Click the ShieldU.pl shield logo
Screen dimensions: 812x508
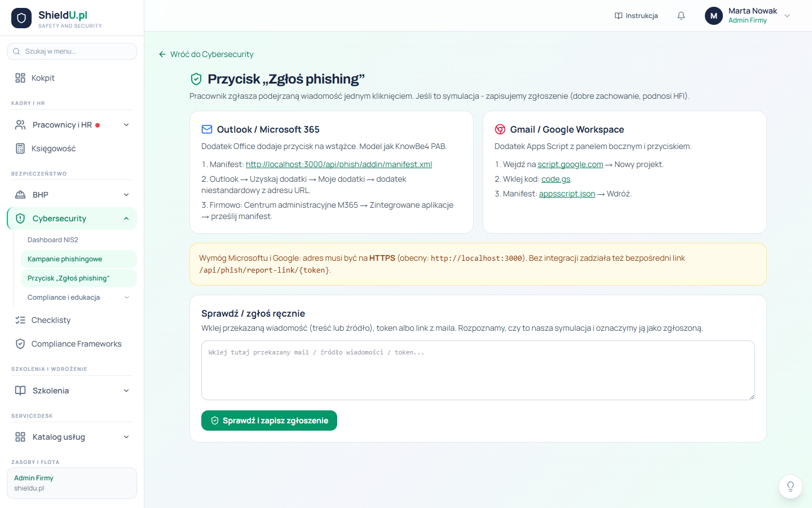coord(21,18)
